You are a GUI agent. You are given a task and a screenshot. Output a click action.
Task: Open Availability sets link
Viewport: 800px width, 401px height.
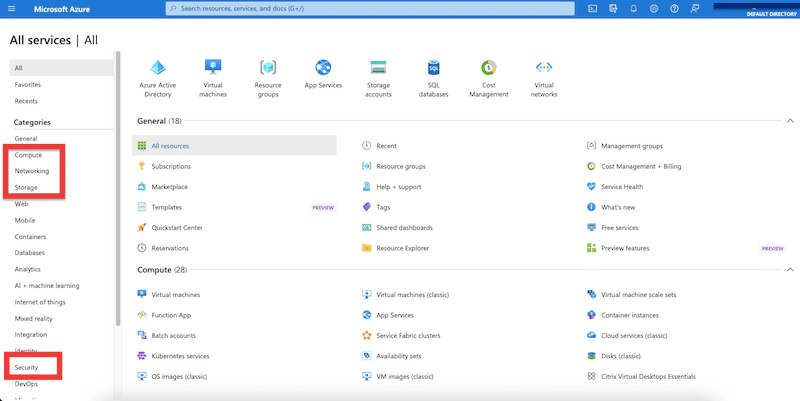tap(399, 356)
